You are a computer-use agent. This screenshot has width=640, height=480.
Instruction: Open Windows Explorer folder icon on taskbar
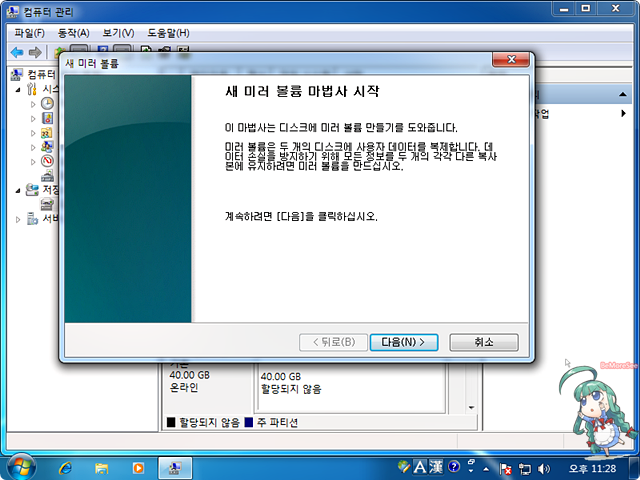(102, 467)
